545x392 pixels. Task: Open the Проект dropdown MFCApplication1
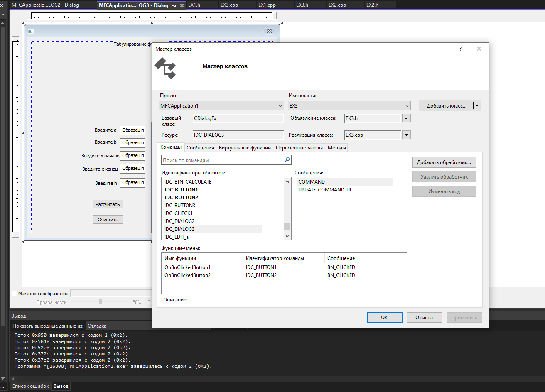click(221, 106)
